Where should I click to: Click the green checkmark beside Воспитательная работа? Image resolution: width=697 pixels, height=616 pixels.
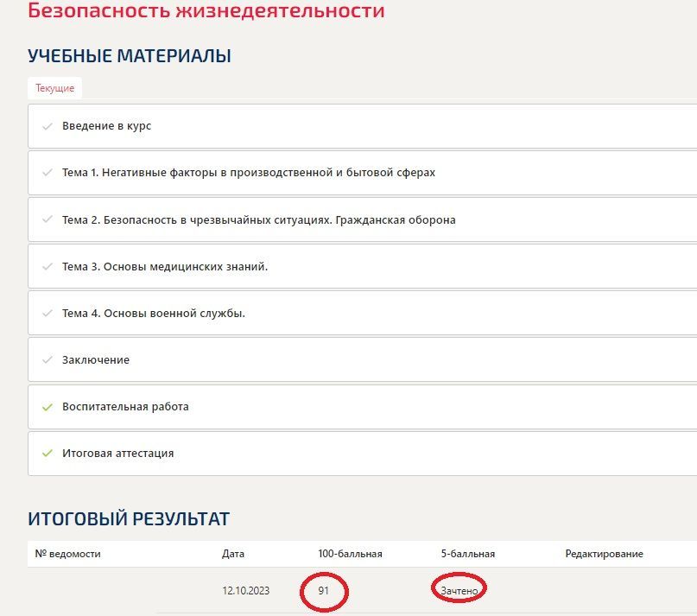48,407
